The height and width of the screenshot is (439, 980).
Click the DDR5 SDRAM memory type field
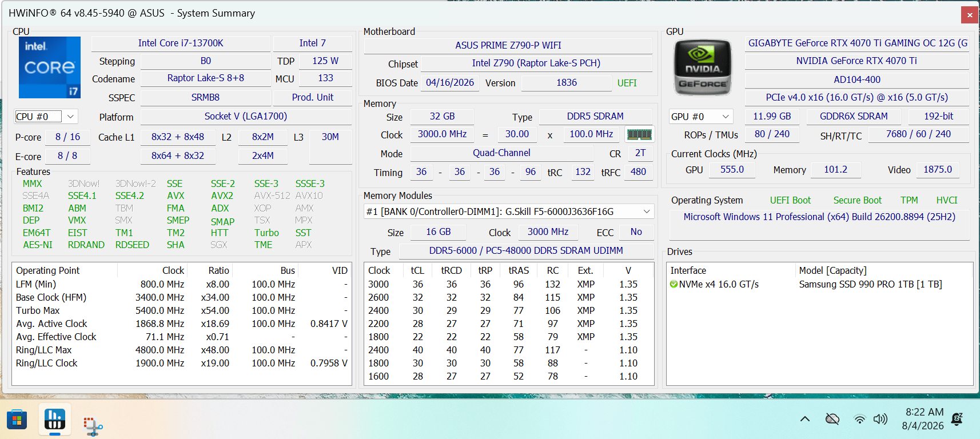[x=595, y=117]
